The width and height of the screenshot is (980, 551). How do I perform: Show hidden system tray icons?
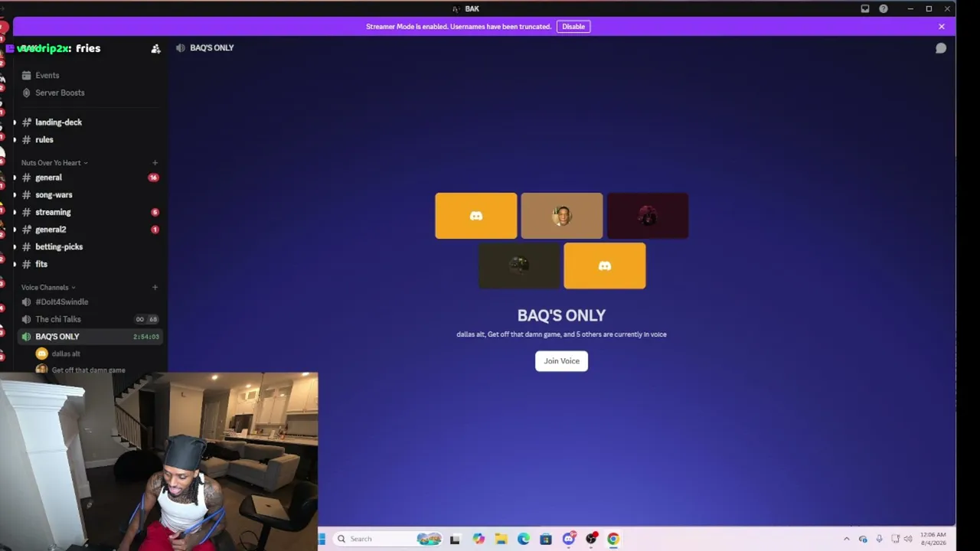tap(847, 539)
